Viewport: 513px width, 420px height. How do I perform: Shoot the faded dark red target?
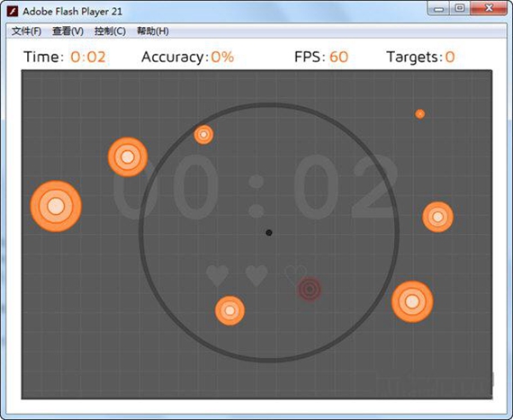coord(310,289)
